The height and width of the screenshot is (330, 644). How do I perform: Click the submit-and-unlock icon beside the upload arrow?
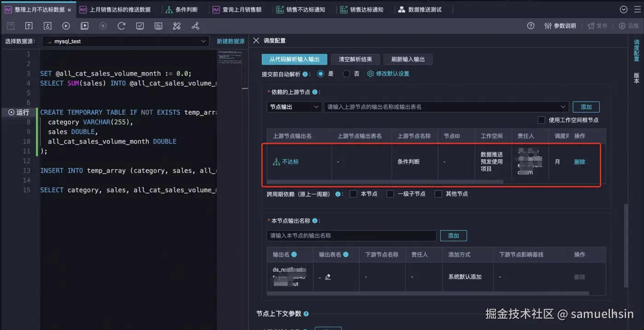[x=47, y=26]
